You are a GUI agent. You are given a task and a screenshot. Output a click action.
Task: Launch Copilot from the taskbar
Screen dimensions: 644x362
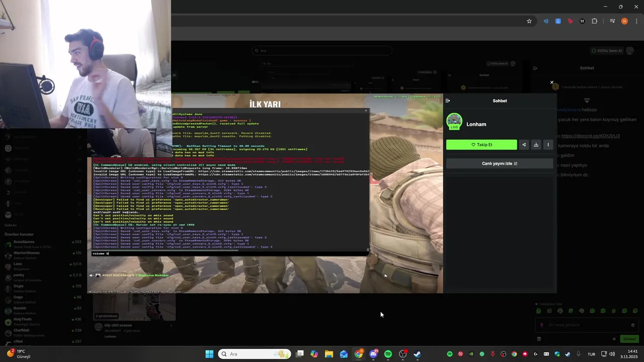pos(314,354)
